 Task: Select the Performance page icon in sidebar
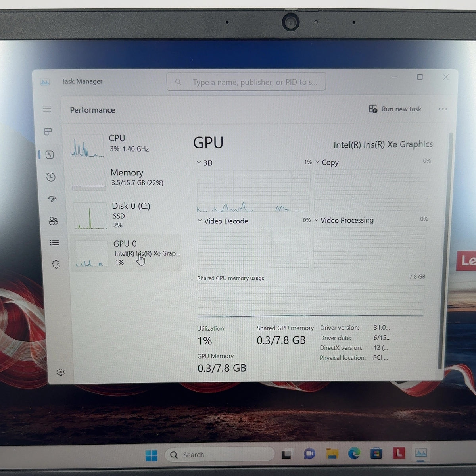click(50, 154)
